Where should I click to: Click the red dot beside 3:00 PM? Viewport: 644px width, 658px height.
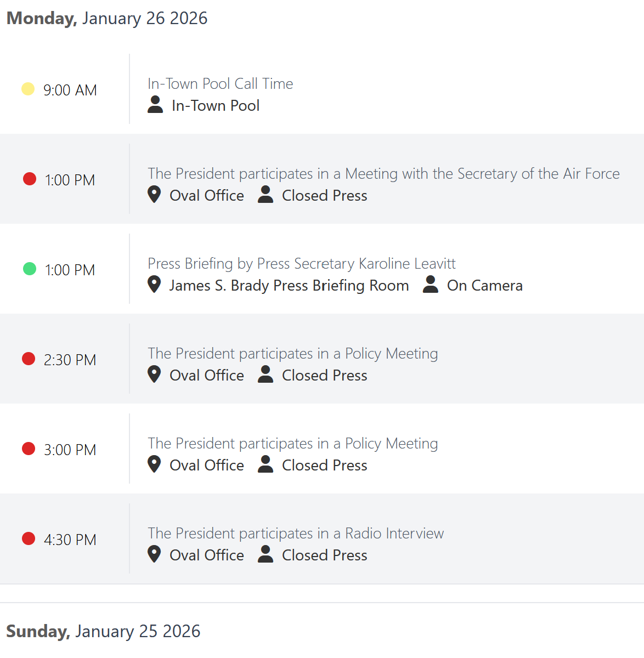pyautogui.click(x=29, y=449)
